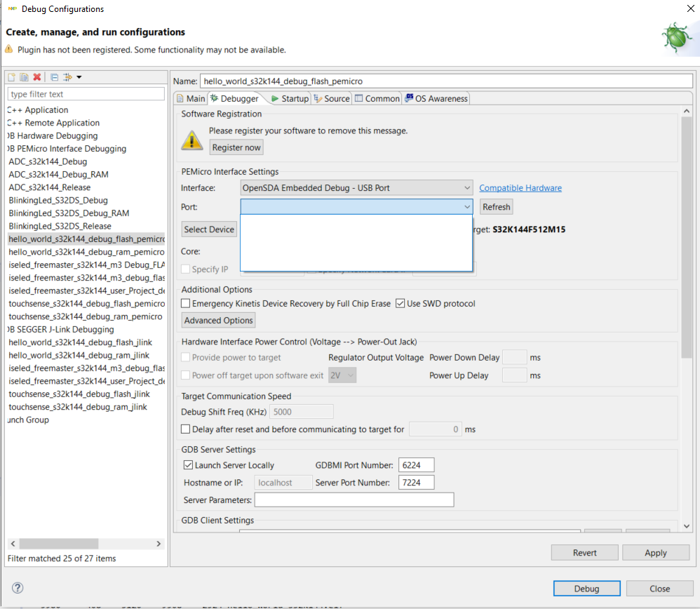Select the C++ Application tree item

click(x=39, y=110)
